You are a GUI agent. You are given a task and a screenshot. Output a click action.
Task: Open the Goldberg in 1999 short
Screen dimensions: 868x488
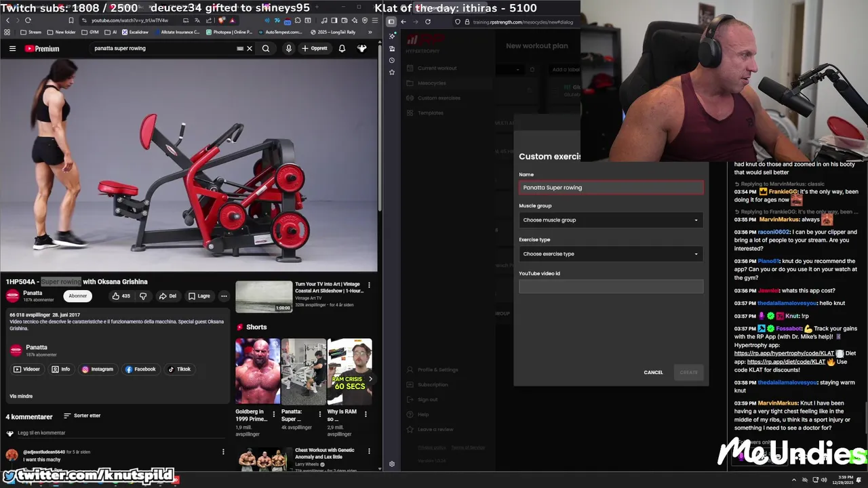coord(257,371)
